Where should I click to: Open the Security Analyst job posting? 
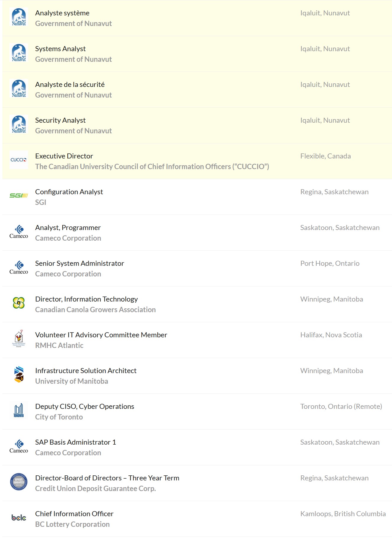click(60, 120)
